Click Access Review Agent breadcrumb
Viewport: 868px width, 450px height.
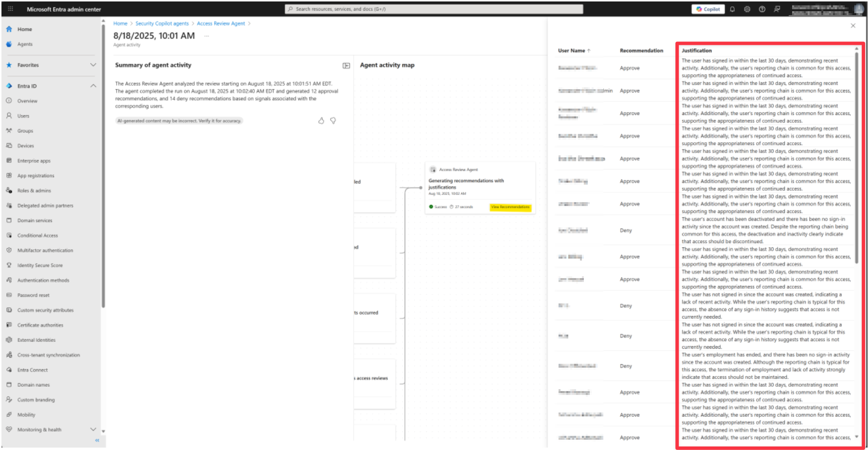221,23
